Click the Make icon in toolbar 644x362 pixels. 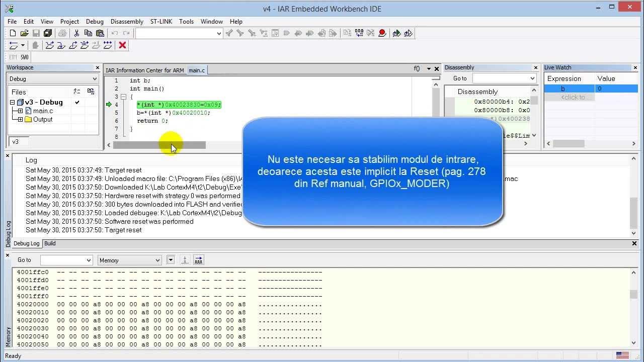pos(359,33)
